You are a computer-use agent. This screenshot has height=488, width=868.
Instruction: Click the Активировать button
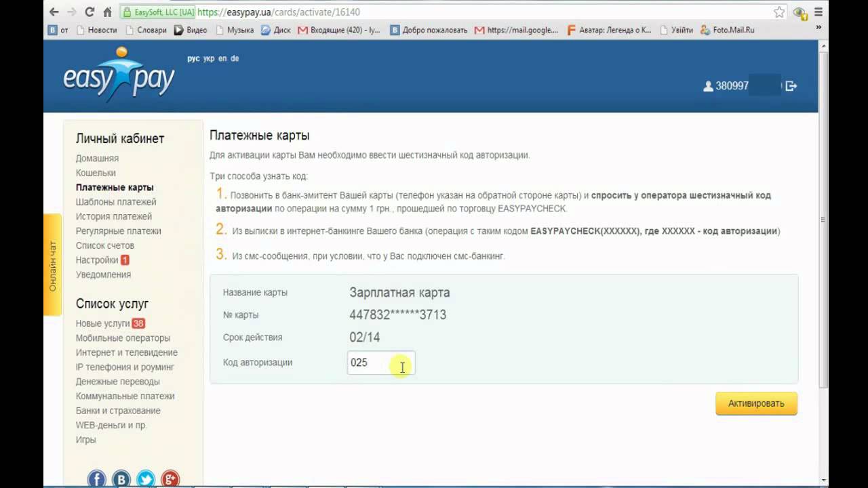coord(756,403)
